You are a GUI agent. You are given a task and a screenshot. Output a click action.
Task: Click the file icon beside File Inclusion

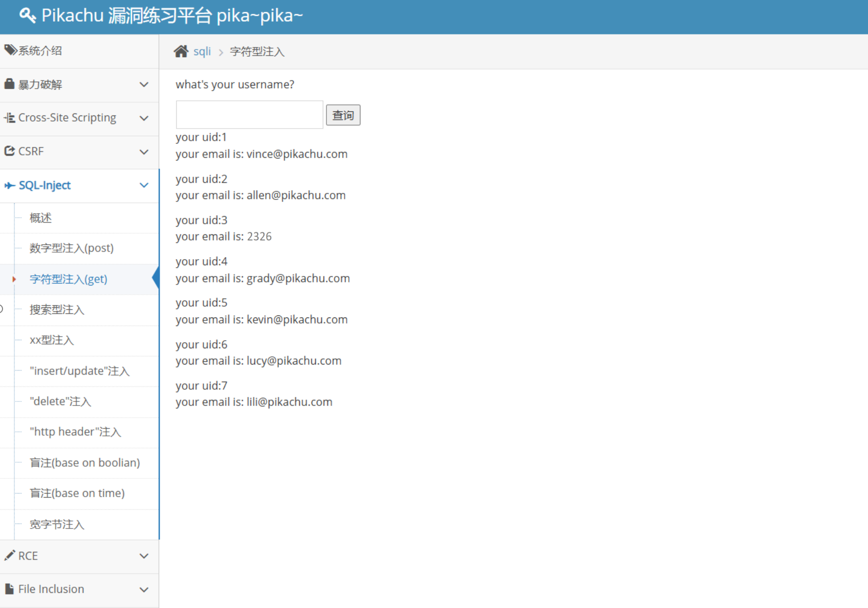(9, 589)
